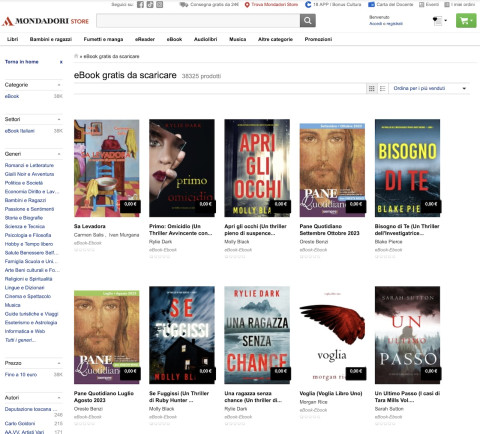Open 'Sa Levadora' book cover
Viewport: 480px width, 434px height.
point(107,168)
